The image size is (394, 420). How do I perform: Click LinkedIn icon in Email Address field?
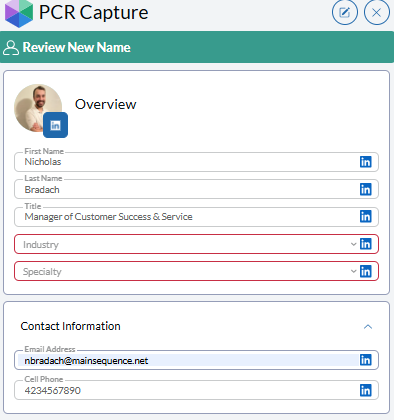pos(366,360)
